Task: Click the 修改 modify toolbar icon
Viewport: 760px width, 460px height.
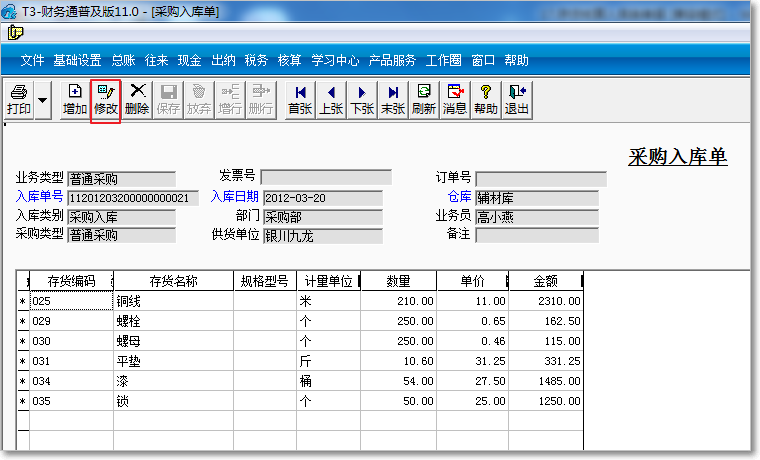Action: 105,99
